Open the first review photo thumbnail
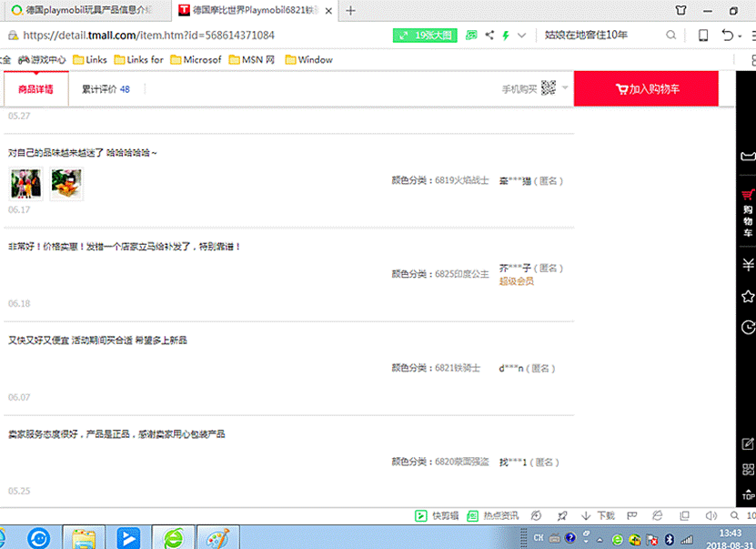The height and width of the screenshot is (549, 756). 26,183
